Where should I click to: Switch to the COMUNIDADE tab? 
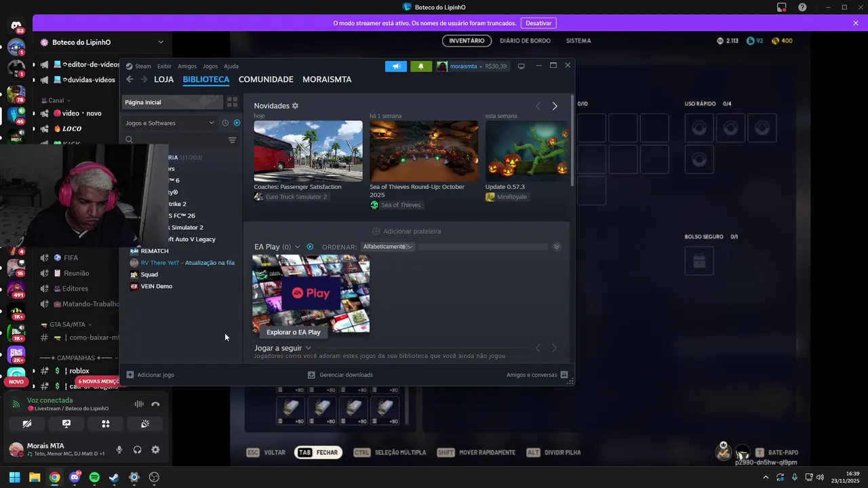(x=266, y=79)
